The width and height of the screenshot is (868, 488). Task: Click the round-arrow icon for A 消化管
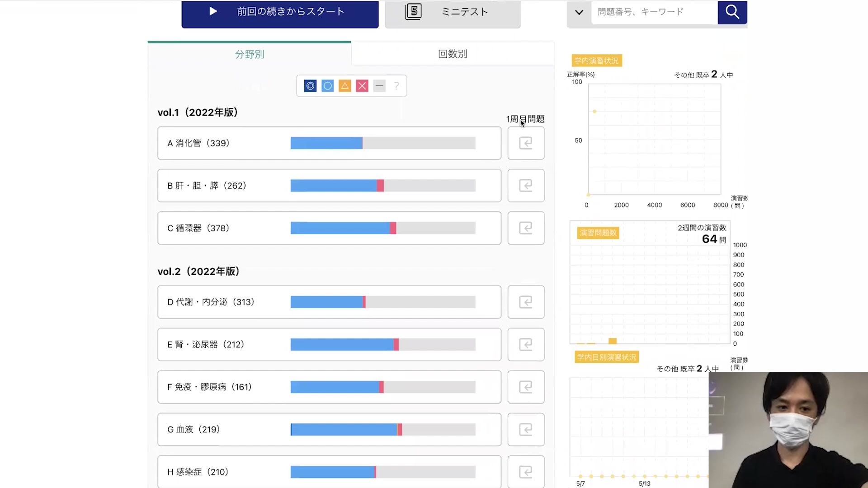pyautogui.click(x=526, y=143)
